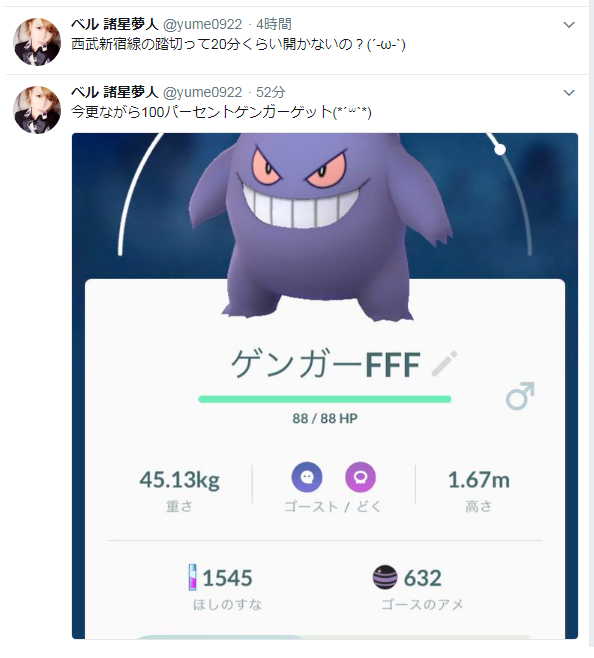Viewport: 594px width, 658px height.
Task: Click the green HP bar
Action: pos(324,399)
